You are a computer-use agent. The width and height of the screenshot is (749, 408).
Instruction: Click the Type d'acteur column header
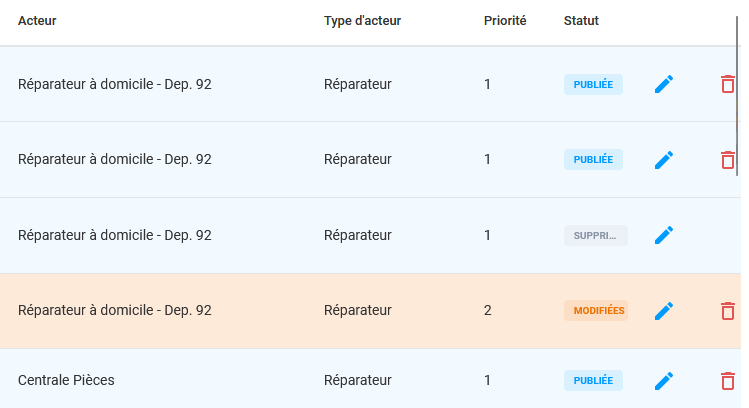362,21
